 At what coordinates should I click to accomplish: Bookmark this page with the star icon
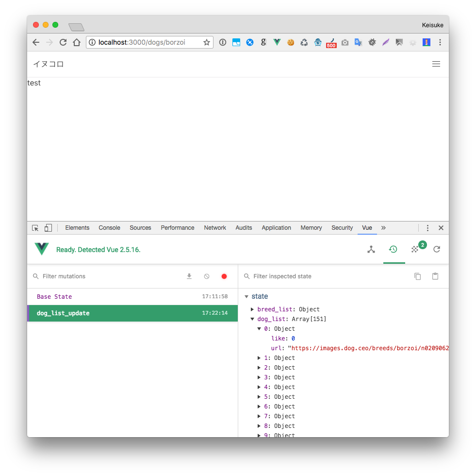pos(207,42)
